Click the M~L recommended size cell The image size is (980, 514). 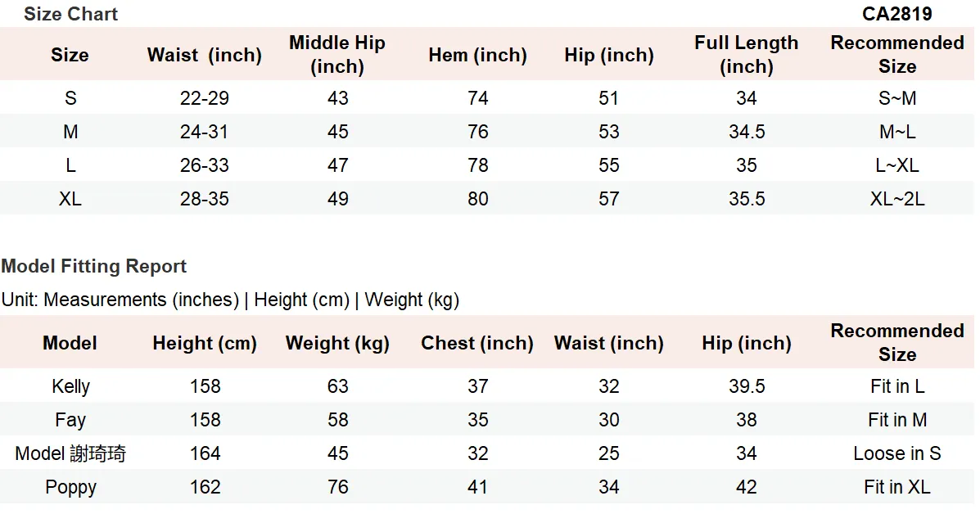(896, 132)
